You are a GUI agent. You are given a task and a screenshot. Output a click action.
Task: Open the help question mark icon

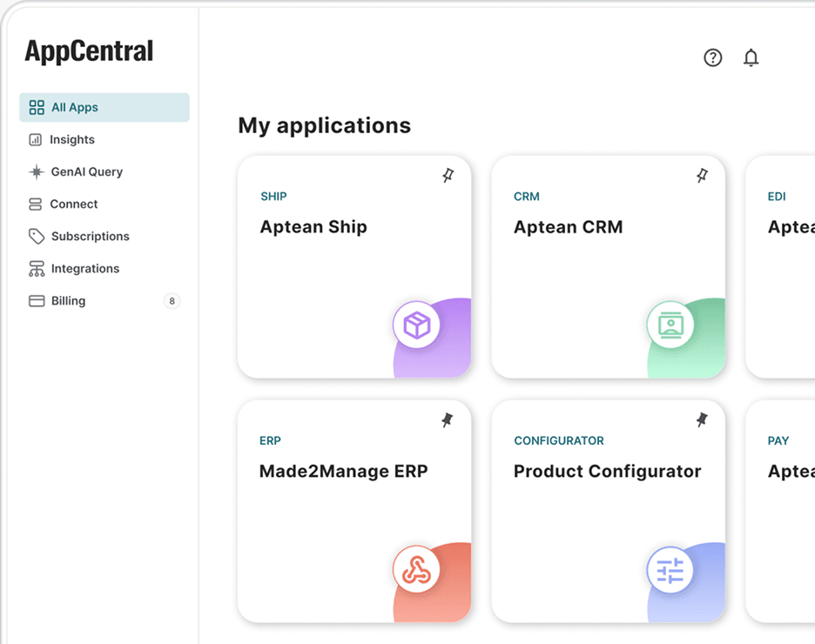click(712, 57)
